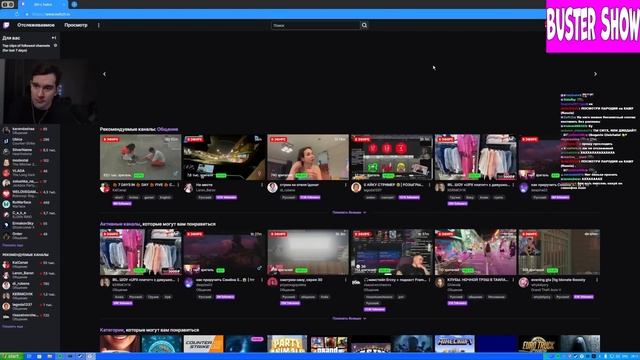Click channel avatar beside evening gta title
The width and height of the screenshot is (640, 360).
tap(524, 282)
